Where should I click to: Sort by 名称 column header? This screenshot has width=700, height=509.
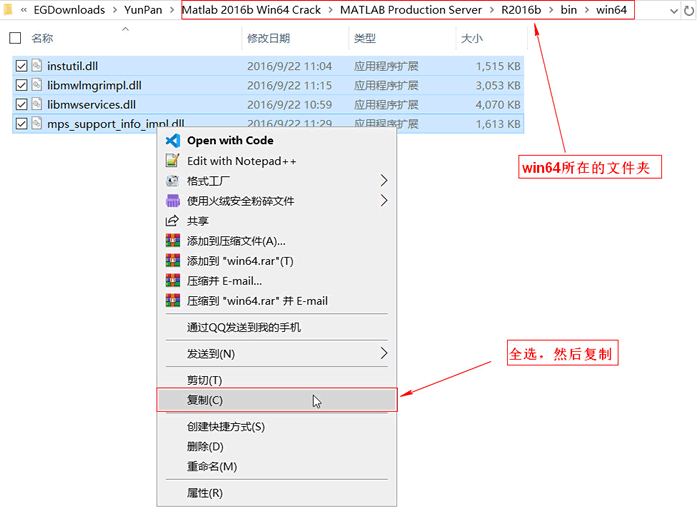[42, 38]
